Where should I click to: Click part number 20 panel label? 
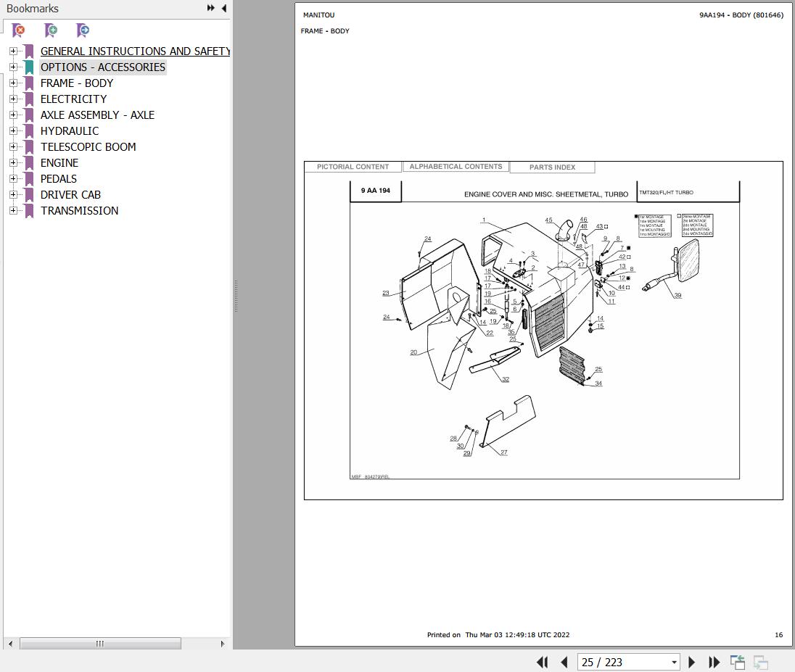pos(413,352)
